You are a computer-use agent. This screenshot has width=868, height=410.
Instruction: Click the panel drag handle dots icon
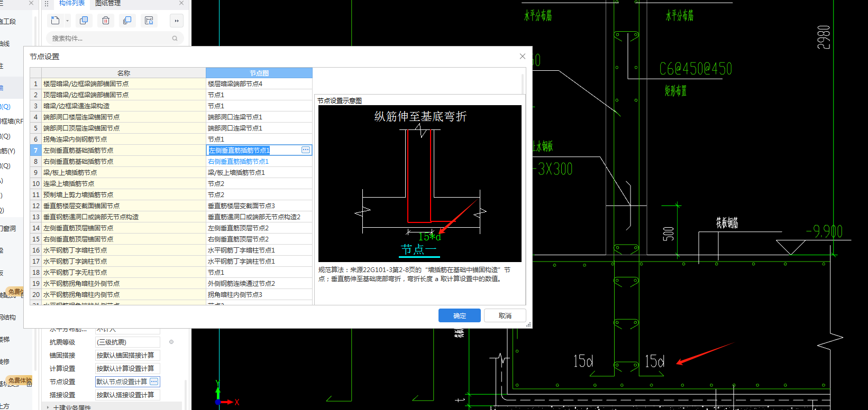(47, 3)
